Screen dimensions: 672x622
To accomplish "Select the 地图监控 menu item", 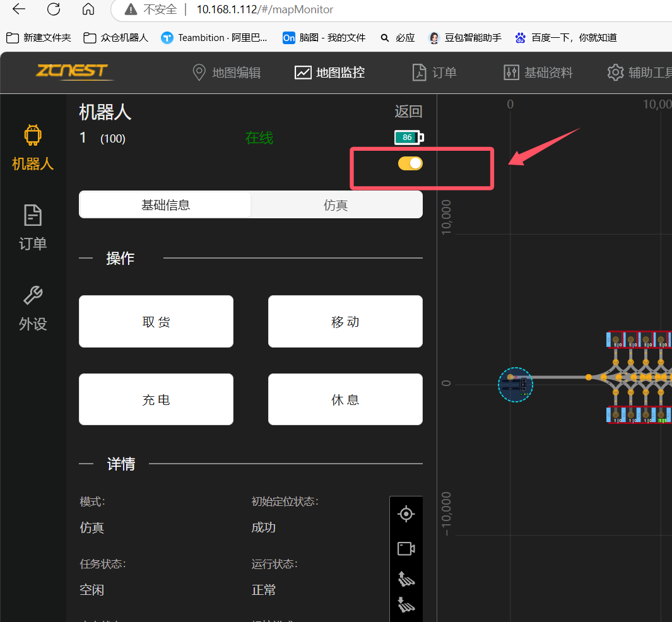I will [x=329, y=73].
